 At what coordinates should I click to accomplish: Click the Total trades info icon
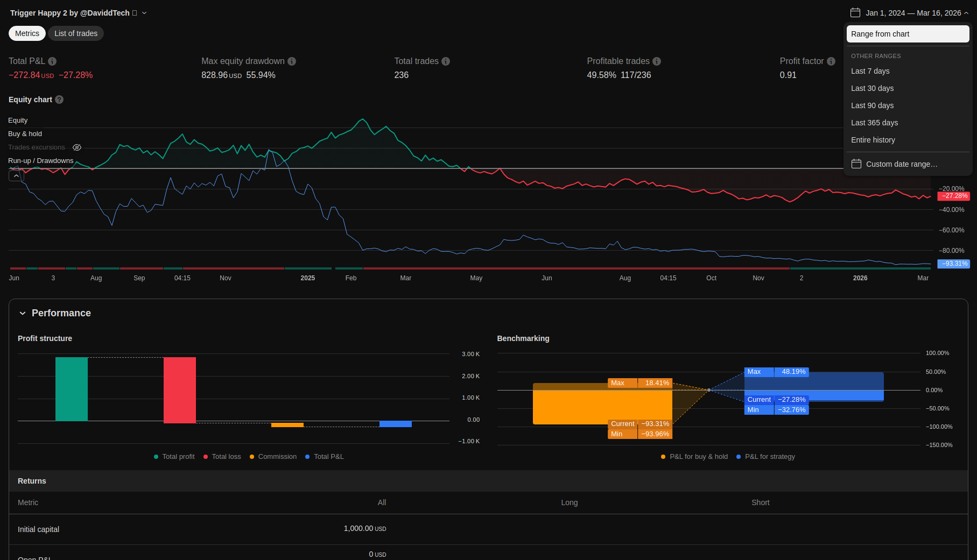[446, 61]
